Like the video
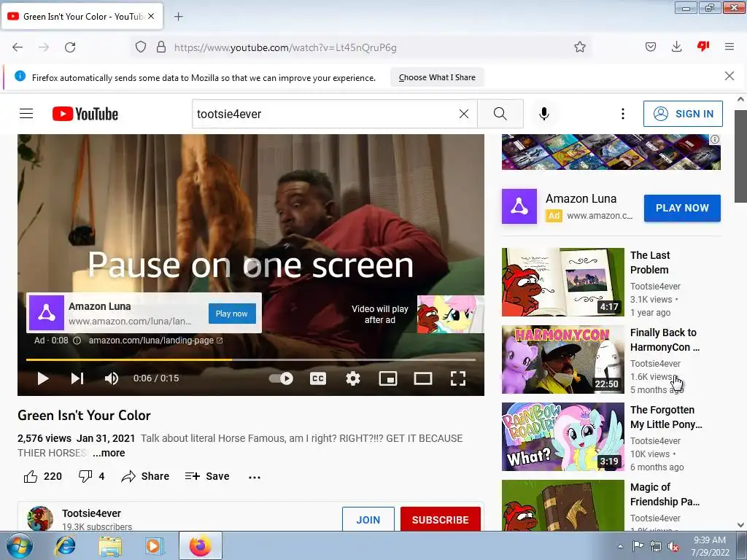The height and width of the screenshot is (560, 747). (43, 476)
